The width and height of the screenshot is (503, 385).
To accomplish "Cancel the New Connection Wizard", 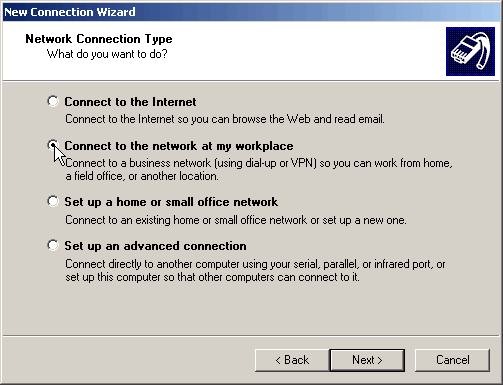I will 452,360.
